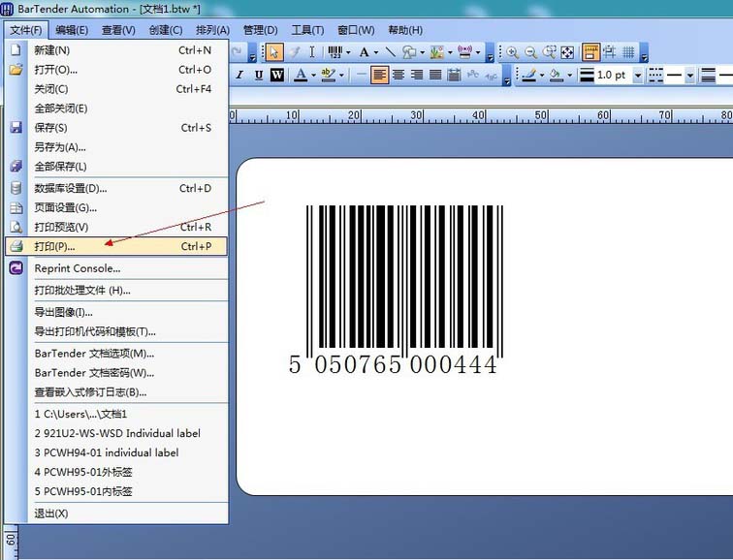Open the 排列(A) menu
The height and width of the screenshot is (560, 733).
[212, 30]
